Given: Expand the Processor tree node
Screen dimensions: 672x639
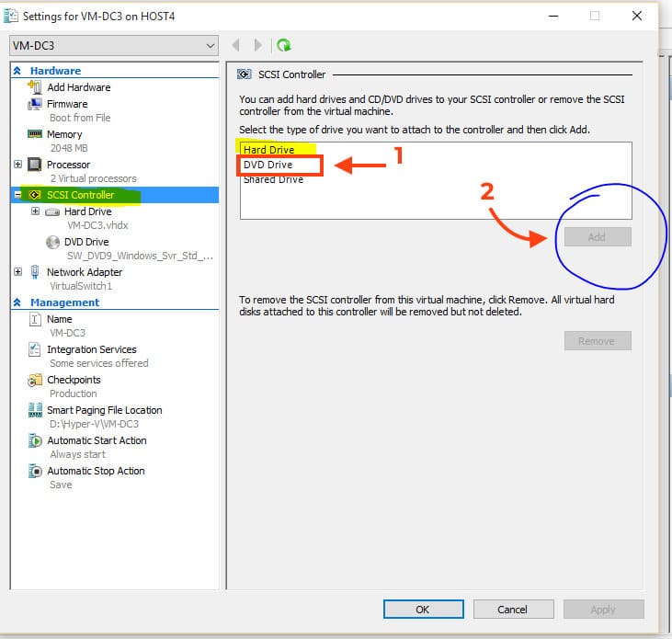Looking at the screenshot, I should 18,165.
